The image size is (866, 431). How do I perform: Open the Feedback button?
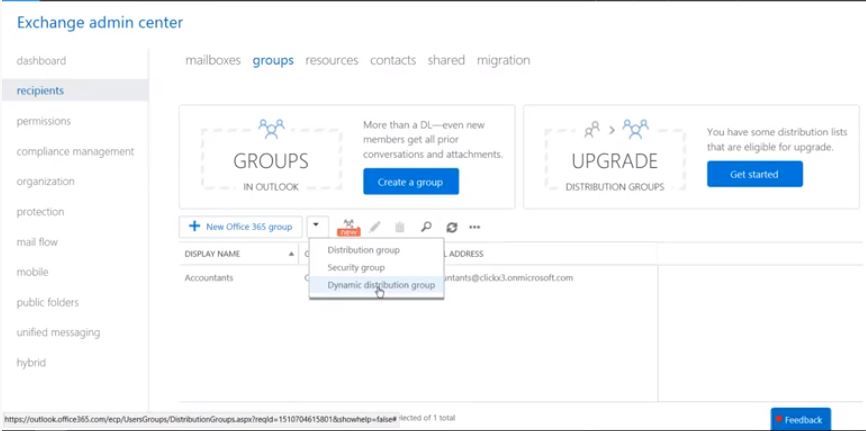pyautogui.click(x=801, y=419)
